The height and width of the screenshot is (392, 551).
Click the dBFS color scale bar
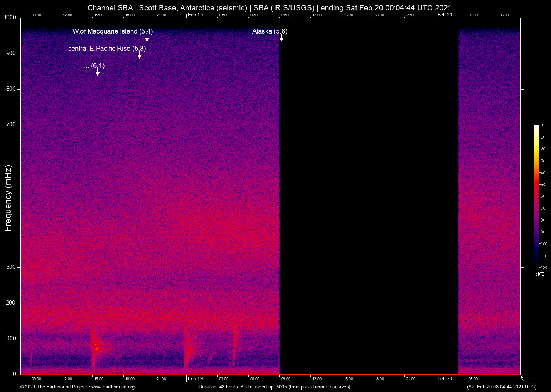coord(536,196)
